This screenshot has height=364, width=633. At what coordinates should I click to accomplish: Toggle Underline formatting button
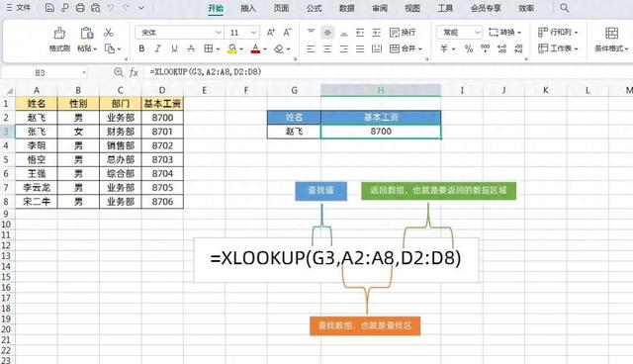click(174, 48)
